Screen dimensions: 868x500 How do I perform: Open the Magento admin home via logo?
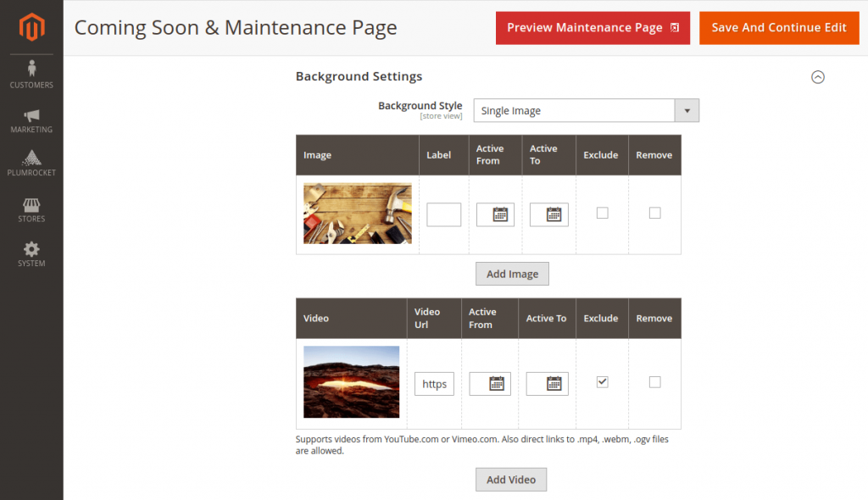point(31,26)
